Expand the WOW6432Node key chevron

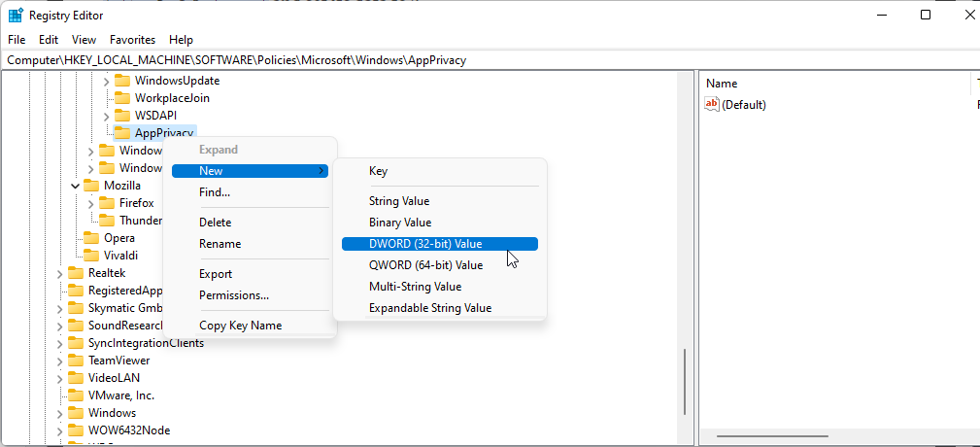[60, 430]
